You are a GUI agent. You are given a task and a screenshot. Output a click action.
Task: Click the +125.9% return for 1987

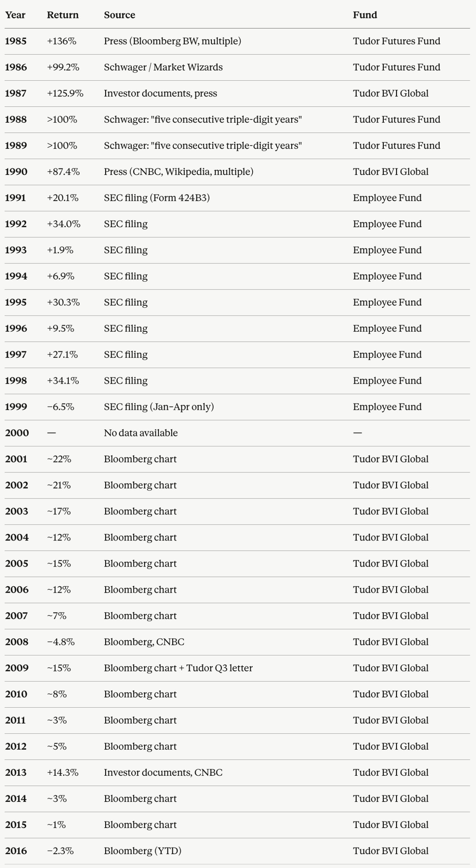point(65,93)
